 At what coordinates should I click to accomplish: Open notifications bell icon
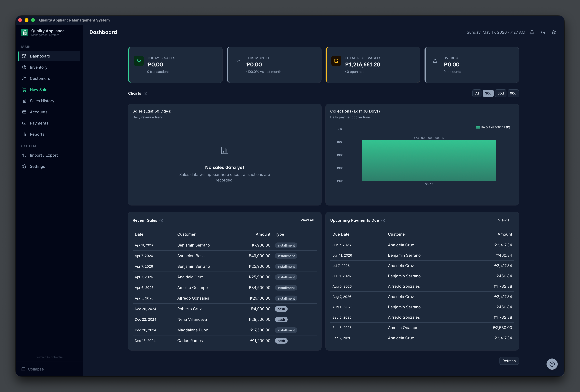coord(532,33)
